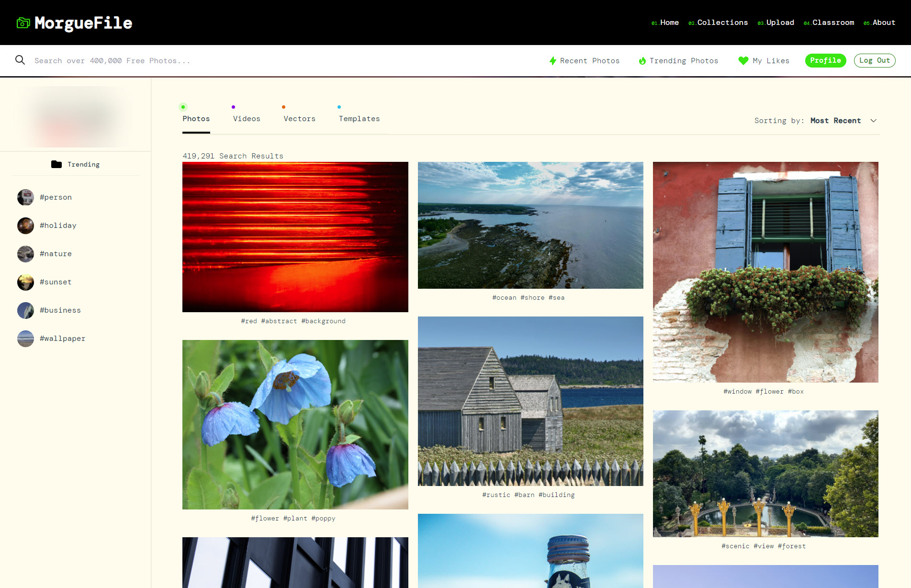The height and width of the screenshot is (588, 911).
Task: Expand the Sorting by chevron arrow
Action: 874,121
